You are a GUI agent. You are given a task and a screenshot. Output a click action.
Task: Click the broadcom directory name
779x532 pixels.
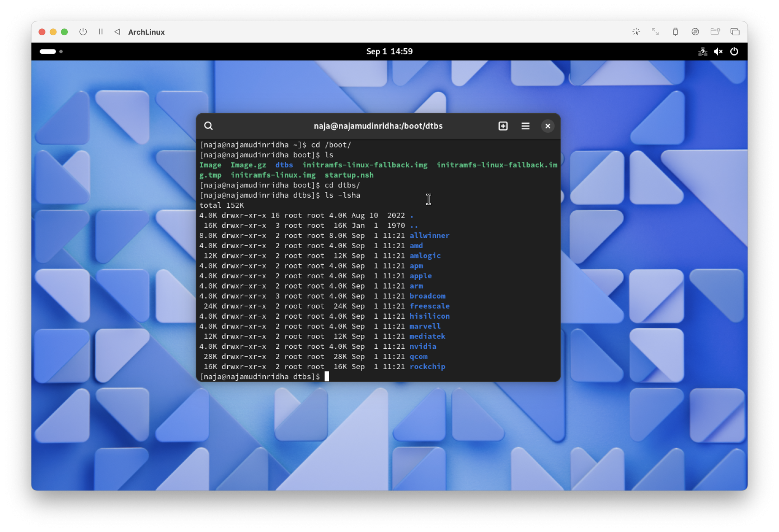tap(427, 296)
